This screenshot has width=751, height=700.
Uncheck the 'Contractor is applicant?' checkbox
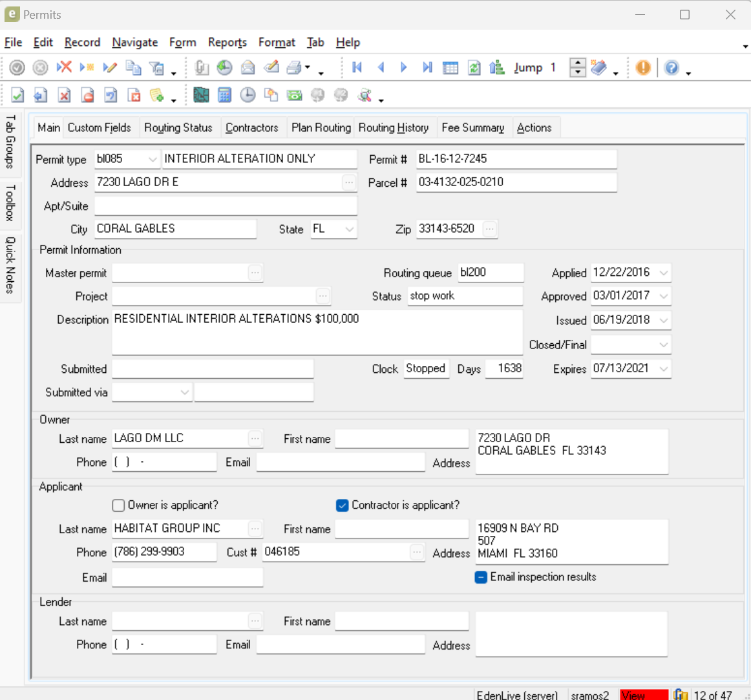343,505
